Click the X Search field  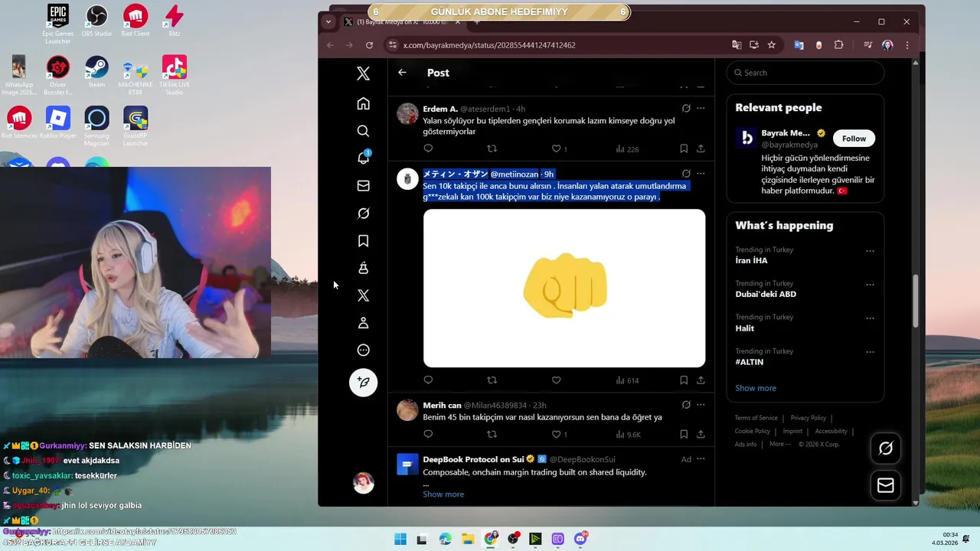805,73
